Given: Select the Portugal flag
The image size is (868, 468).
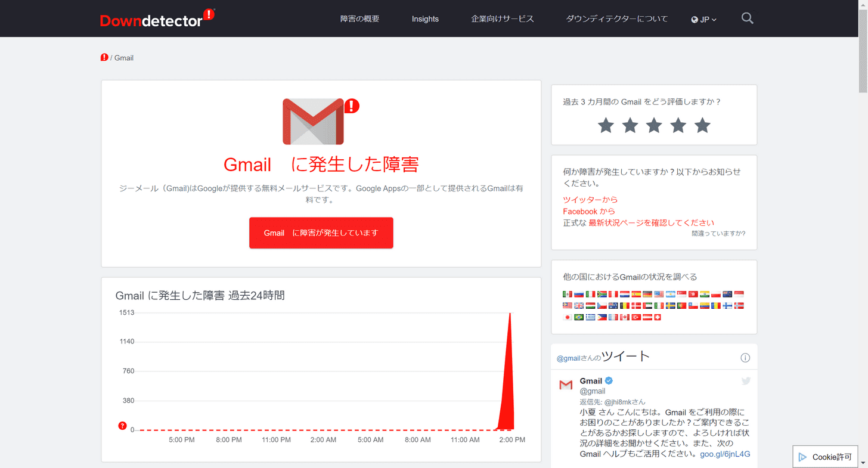Looking at the screenshot, I should coord(682,306).
